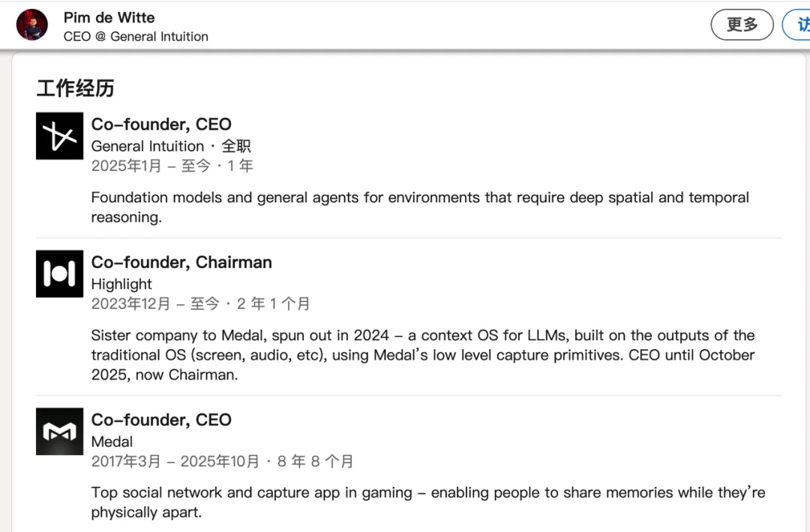Select the Co-founder, CEO role at Medal

(x=161, y=420)
